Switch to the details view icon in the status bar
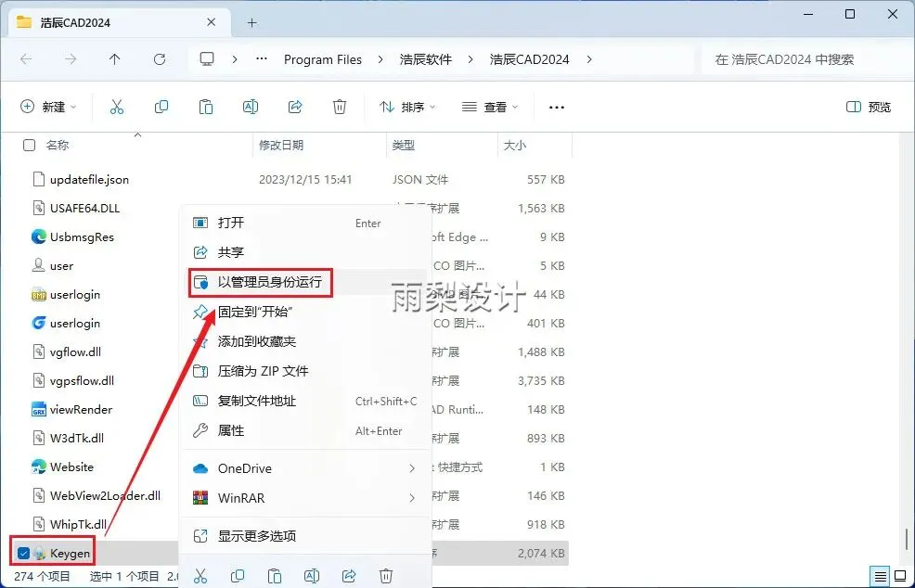 pos(880,576)
